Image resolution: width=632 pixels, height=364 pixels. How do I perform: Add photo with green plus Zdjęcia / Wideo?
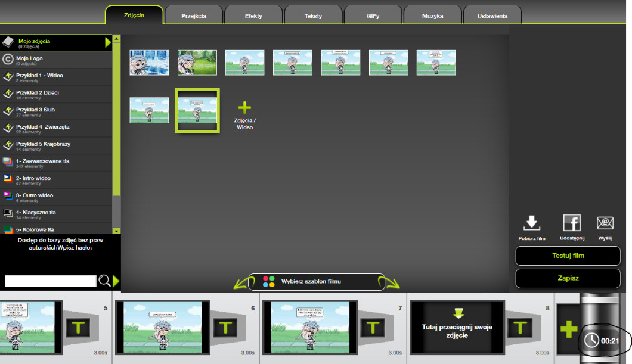click(244, 108)
